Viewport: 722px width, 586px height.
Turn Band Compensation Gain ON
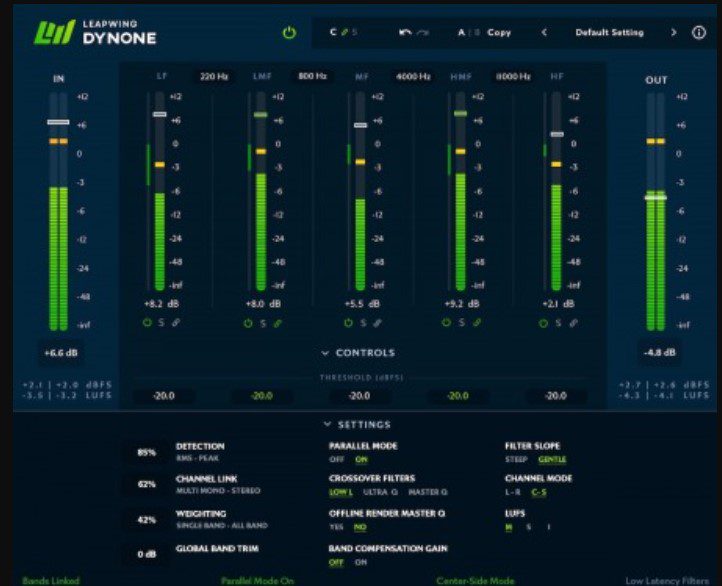pos(361,562)
